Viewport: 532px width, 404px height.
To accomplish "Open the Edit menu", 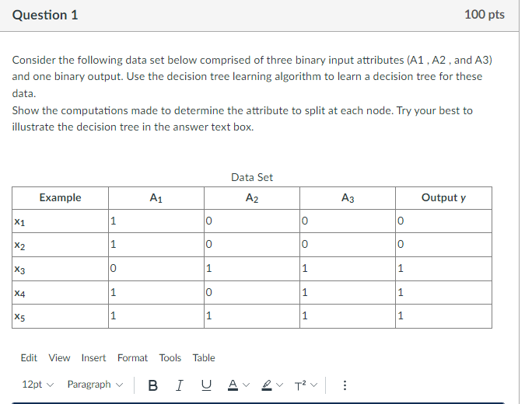I will point(29,358).
